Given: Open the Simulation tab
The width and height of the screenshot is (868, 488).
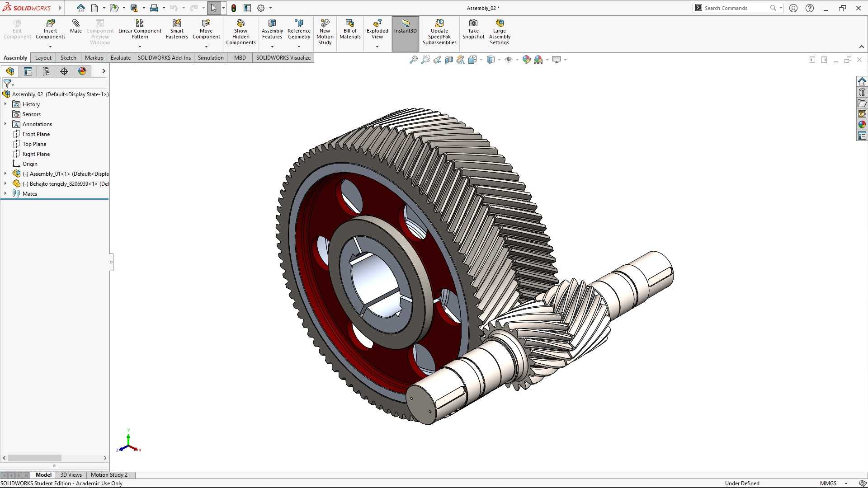Looking at the screenshot, I should click(x=211, y=58).
